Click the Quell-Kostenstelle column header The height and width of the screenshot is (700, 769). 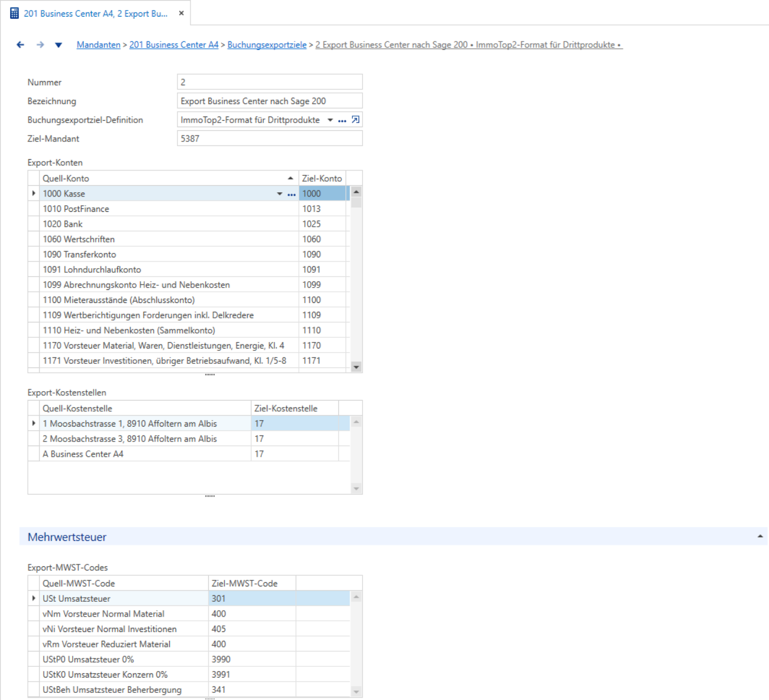[146, 408]
